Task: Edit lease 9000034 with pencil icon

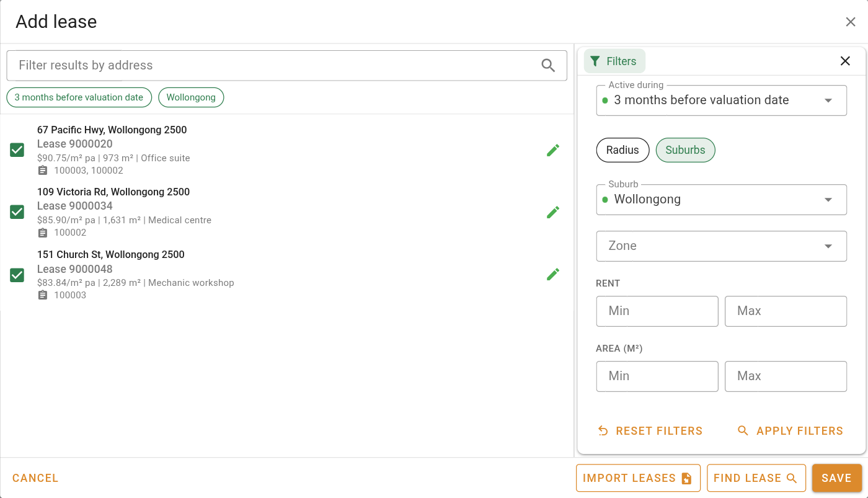Action: 553,212
